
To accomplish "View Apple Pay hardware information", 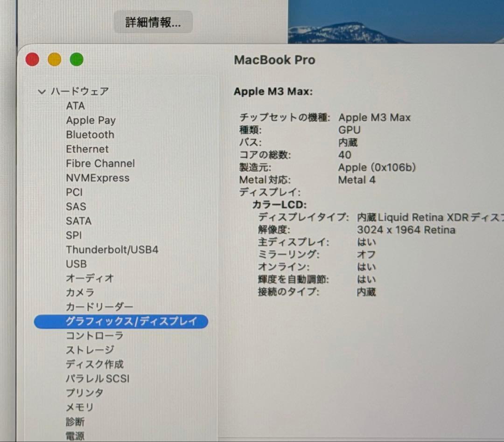I will [91, 120].
